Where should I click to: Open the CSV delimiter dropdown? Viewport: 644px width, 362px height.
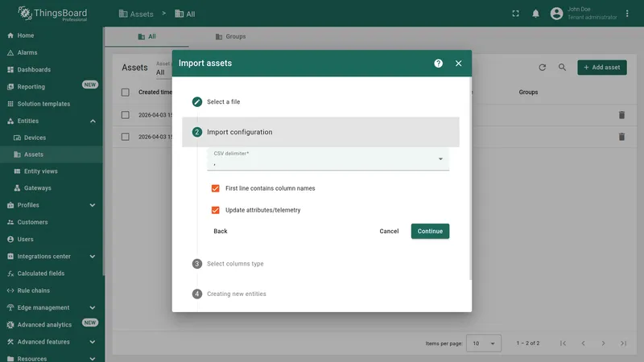[x=328, y=158]
